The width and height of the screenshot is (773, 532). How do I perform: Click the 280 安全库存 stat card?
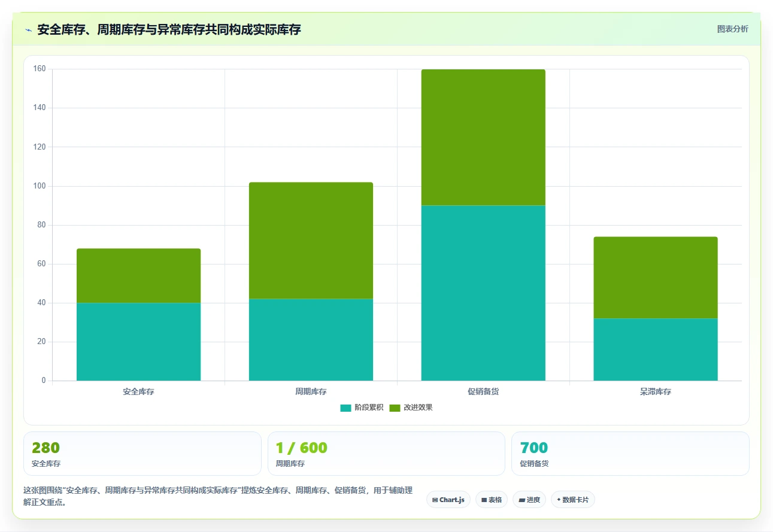tap(143, 454)
